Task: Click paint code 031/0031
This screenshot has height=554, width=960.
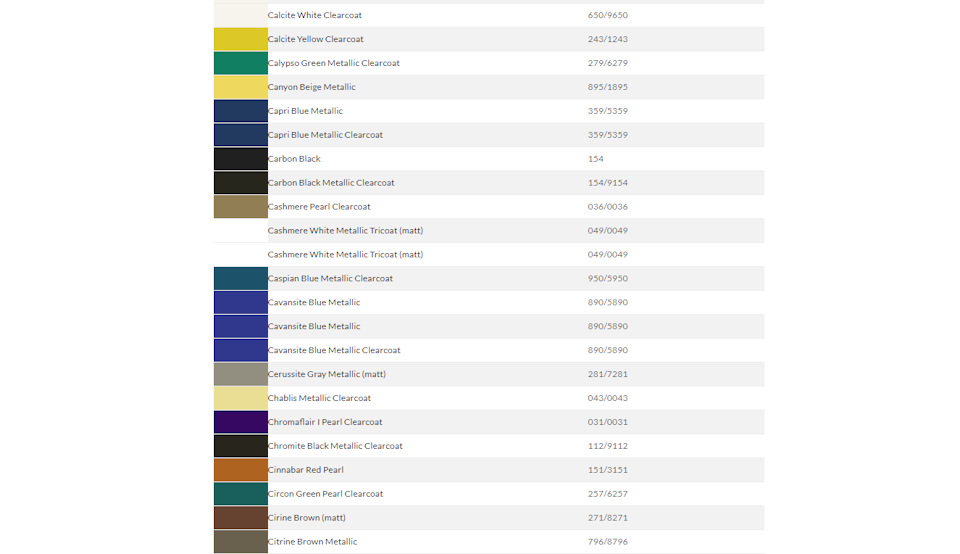Action: 608,422
